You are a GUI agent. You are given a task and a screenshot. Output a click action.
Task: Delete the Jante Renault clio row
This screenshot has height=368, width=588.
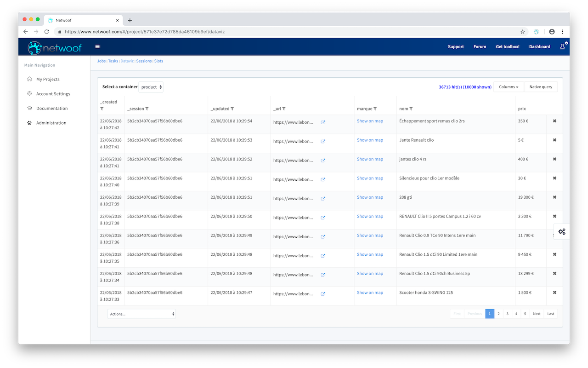[554, 140]
